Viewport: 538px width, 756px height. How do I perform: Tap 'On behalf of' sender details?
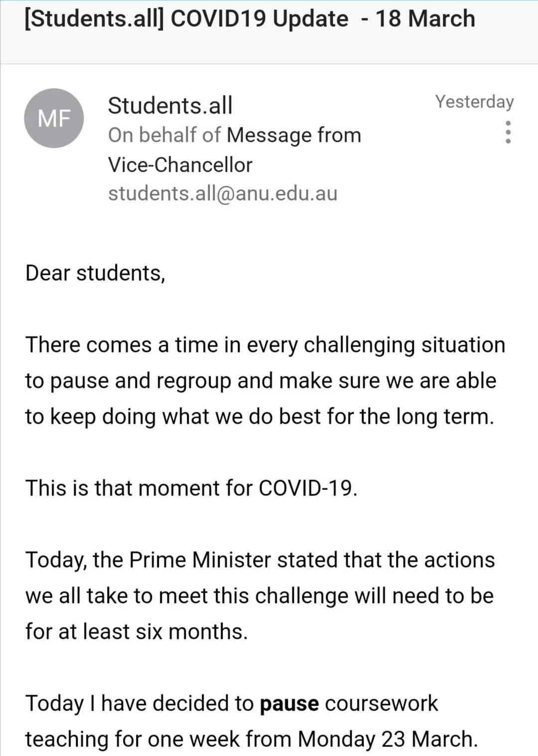tap(164, 135)
